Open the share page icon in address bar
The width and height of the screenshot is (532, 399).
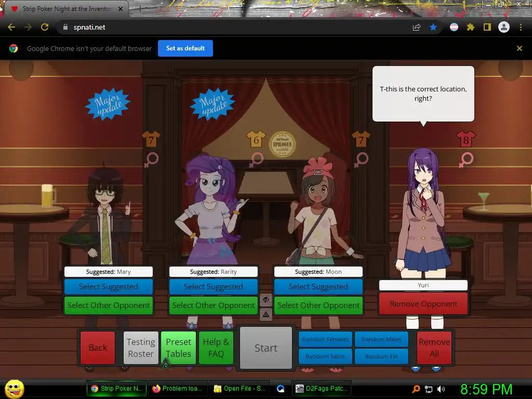[417, 28]
